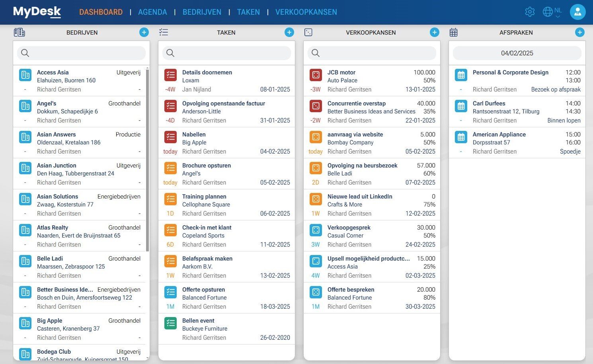Viewport: 593px width, 364px height.
Task: Open the date picker showing 04/02/2025
Action: (516, 53)
